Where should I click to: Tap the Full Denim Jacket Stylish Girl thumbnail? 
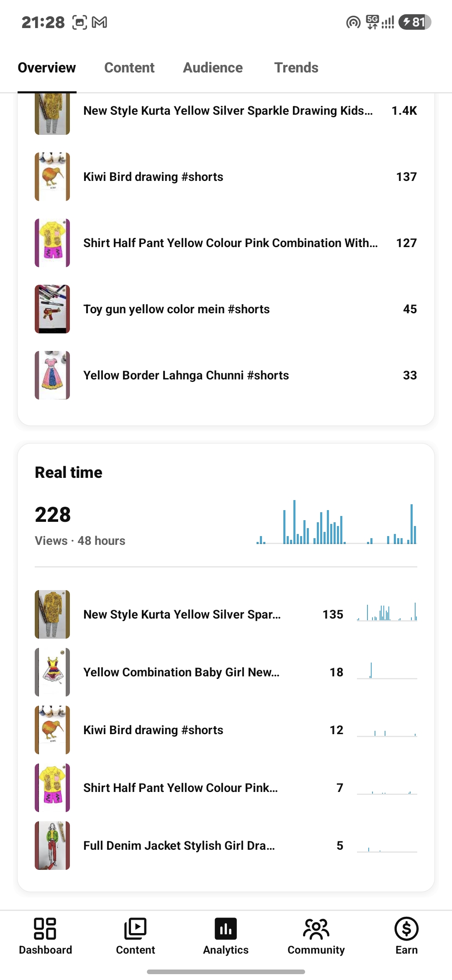point(52,846)
